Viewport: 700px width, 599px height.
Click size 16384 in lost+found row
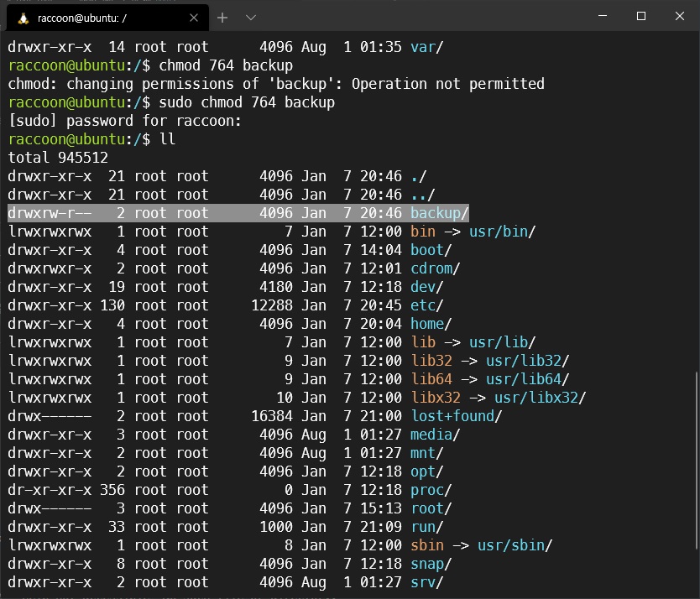[272, 416]
